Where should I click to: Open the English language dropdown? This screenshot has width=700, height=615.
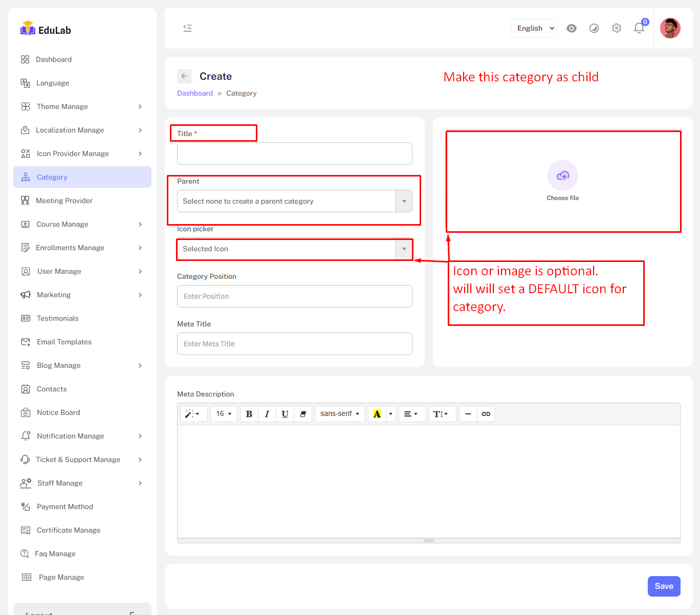(x=534, y=28)
